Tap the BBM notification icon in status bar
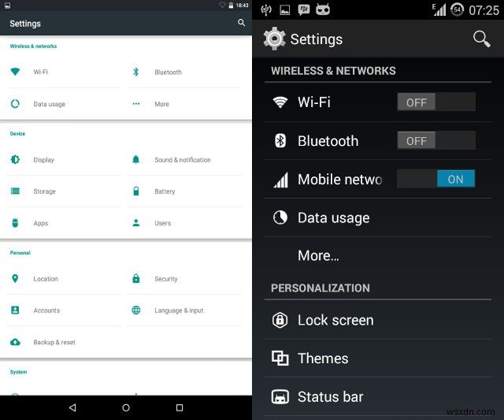This screenshot has height=420, width=504. coord(303,9)
